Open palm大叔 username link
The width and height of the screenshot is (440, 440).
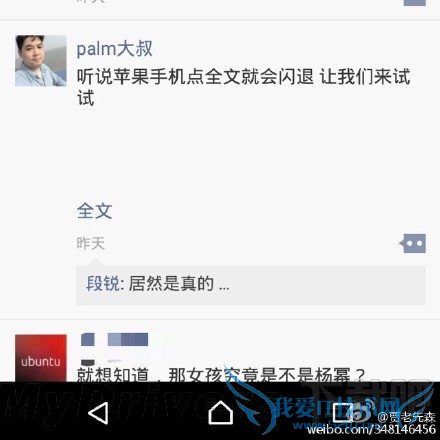(x=114, y=49)
